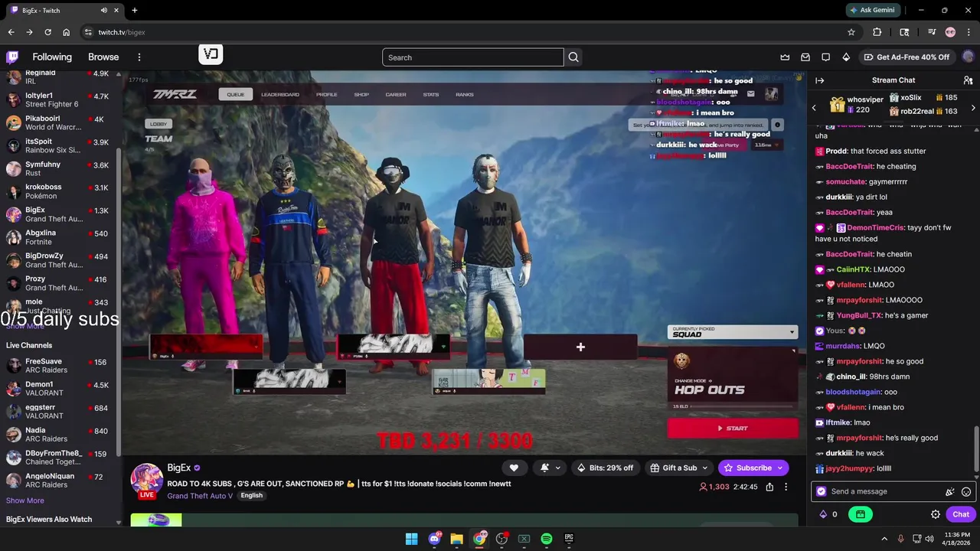Open Grand Theft Auto V category link
Image resolution: width=980 pixels, height=551 pixels.
point(201,496)
